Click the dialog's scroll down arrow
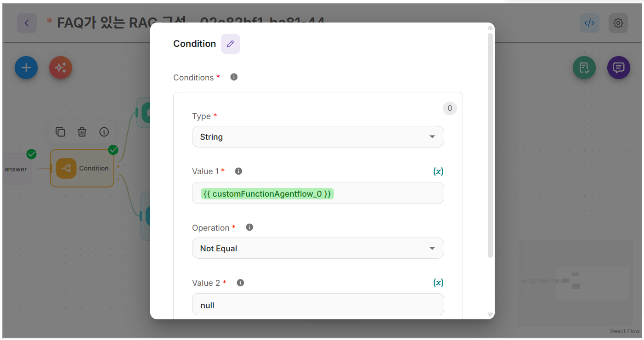The width and height of the screenshot is (644, 340). pos(490,315)
